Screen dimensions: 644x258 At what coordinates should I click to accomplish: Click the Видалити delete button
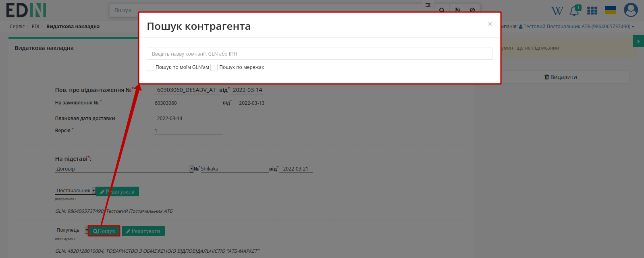[x=561, y=77]
